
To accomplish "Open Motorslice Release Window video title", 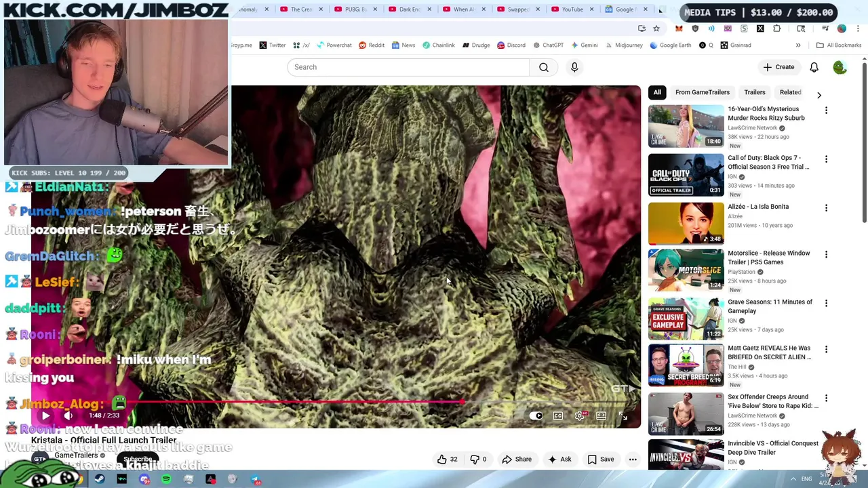I will pyautogui.click(x=769, y=258).
